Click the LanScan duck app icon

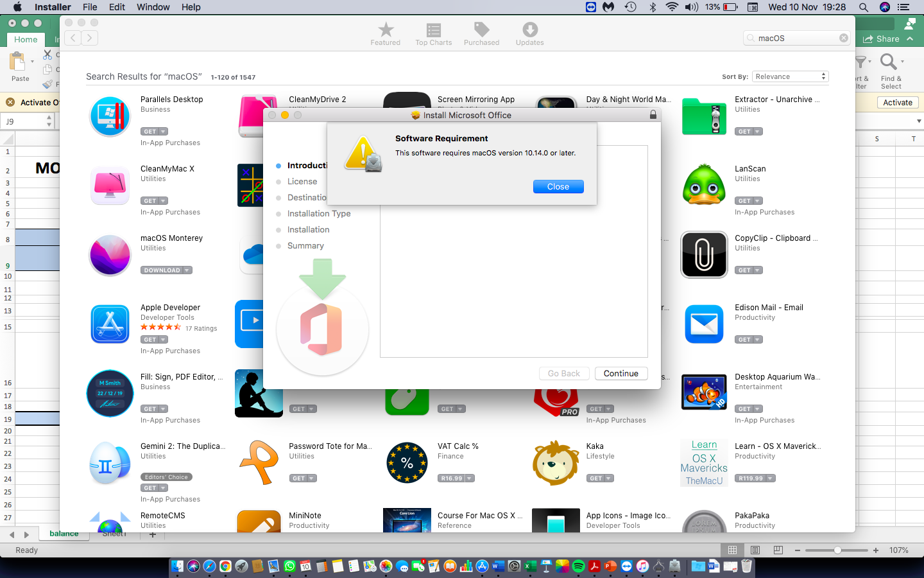(704, 186)
